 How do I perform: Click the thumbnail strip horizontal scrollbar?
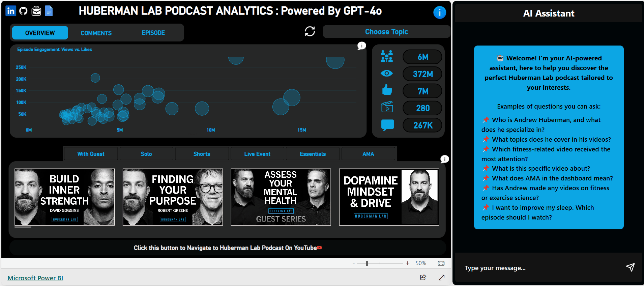pos(23,227)
